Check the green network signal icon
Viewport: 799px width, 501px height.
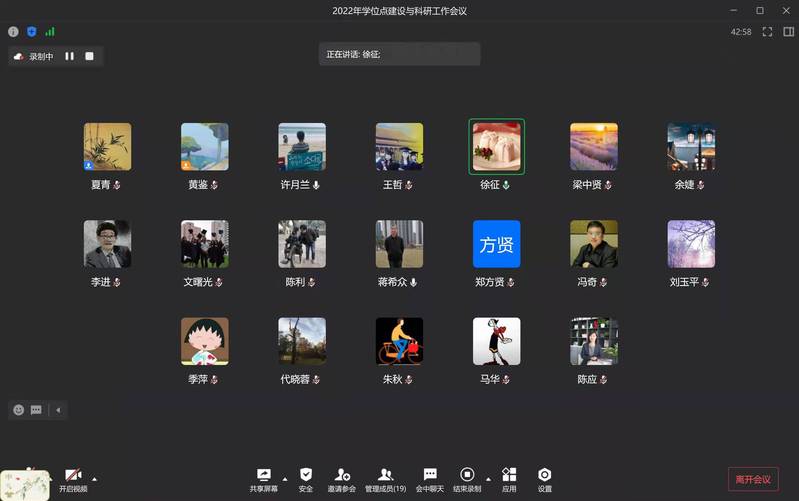(x=49, y=32)
